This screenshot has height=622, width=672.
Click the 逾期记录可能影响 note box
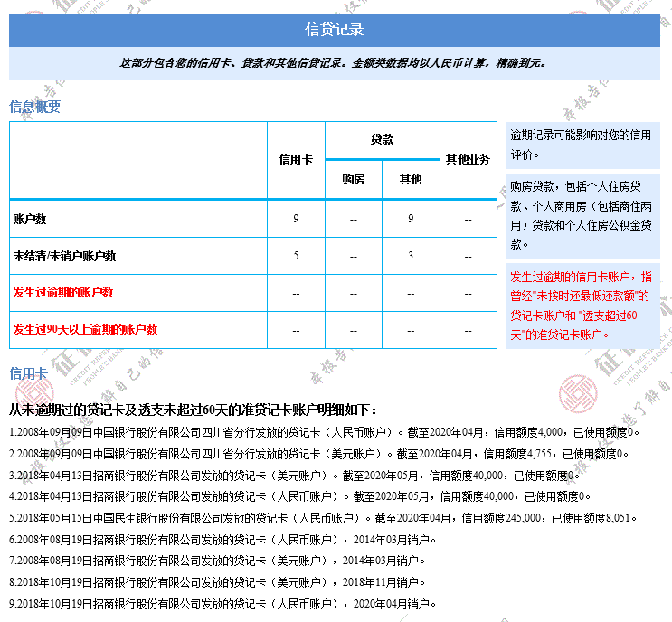582,146
